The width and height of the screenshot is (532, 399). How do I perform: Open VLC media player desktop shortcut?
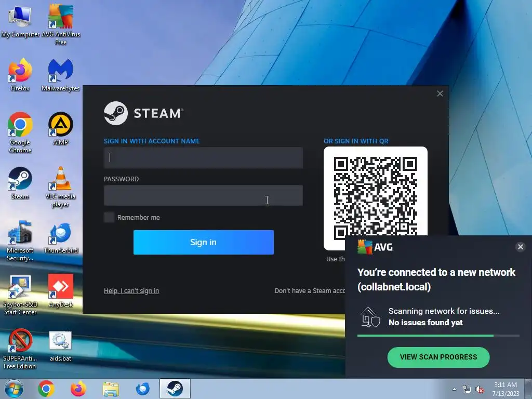click(60, 187)
